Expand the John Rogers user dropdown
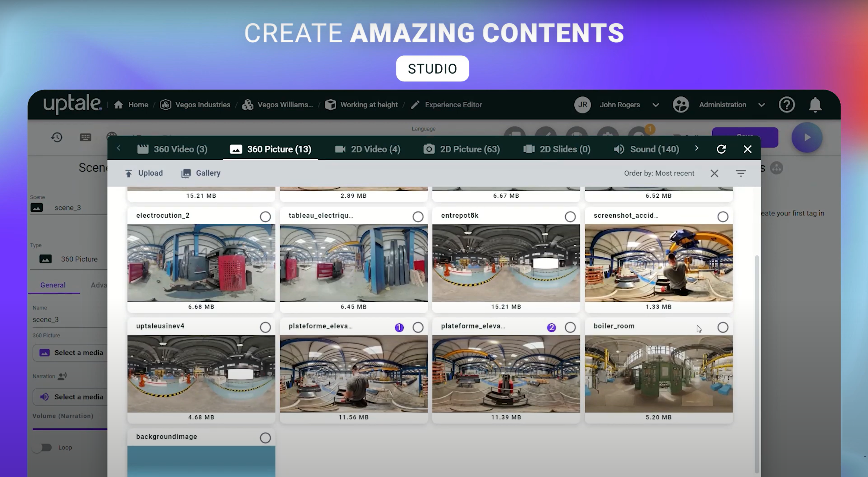868x477 pixels. (655, 105)
